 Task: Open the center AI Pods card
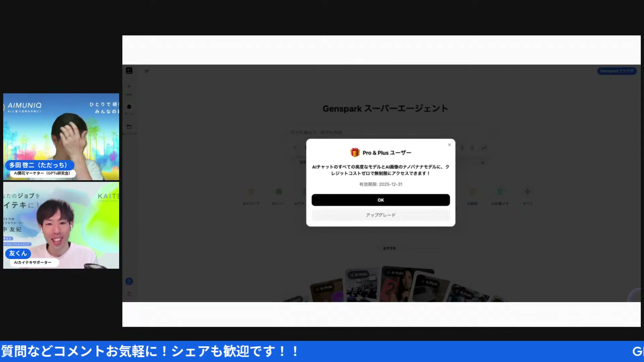[398, 284]
